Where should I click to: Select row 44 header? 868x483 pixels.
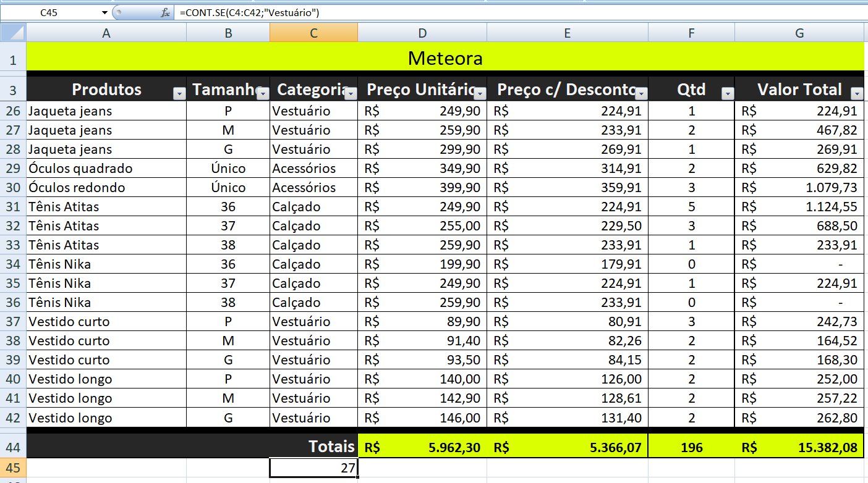[13, 447]
